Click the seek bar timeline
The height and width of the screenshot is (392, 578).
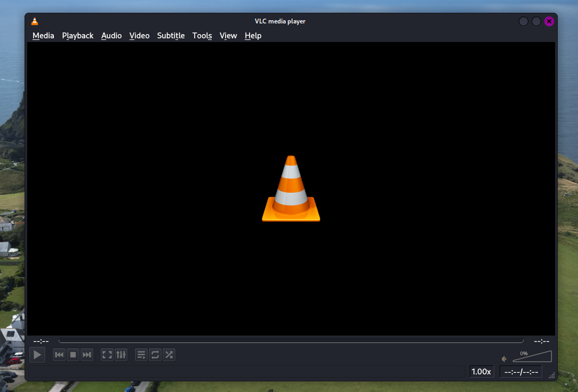coord(291,341)
